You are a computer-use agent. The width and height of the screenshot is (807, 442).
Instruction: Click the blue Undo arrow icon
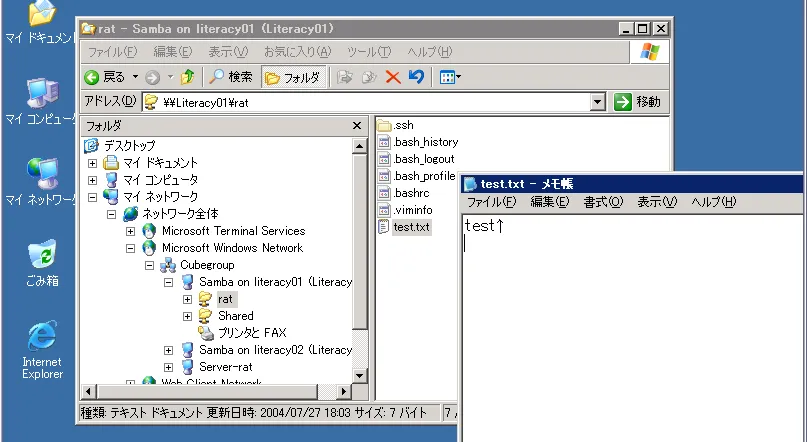click(416, 77)
